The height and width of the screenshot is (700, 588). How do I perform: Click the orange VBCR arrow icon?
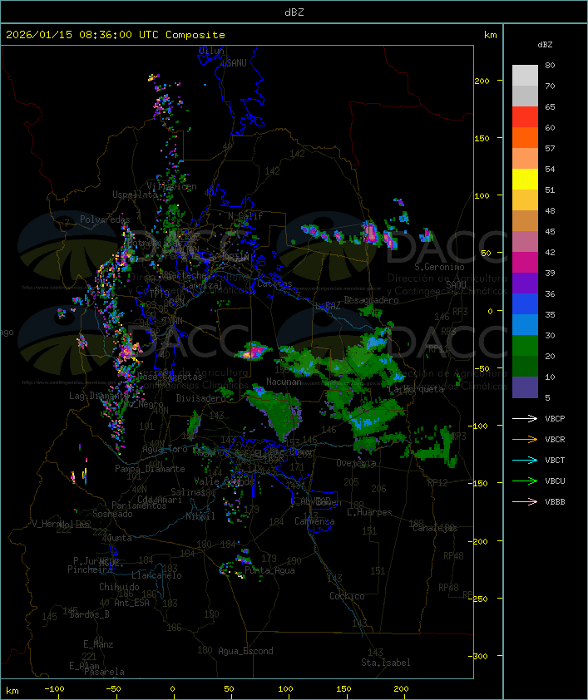[x=525, y=439]
